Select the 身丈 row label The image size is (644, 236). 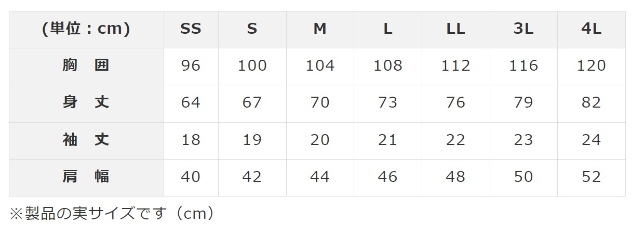click(x=86, y=102)
